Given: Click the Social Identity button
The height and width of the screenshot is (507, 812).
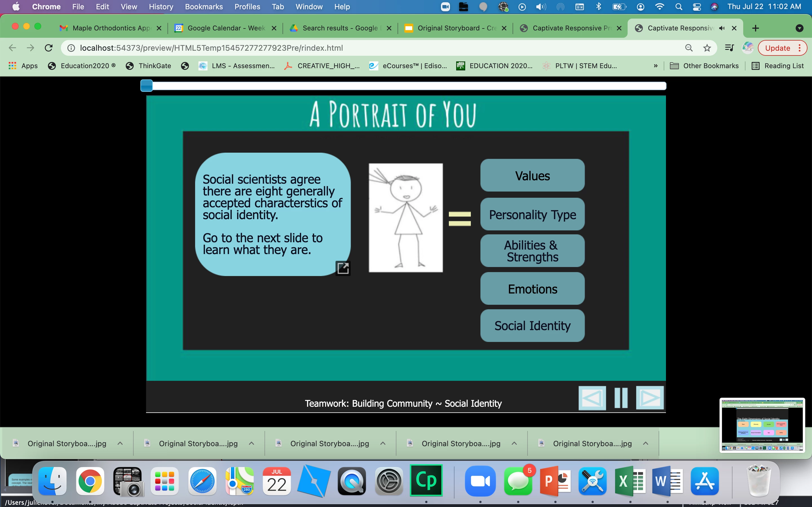Looking at the screenshot, I should click(532, 326).
